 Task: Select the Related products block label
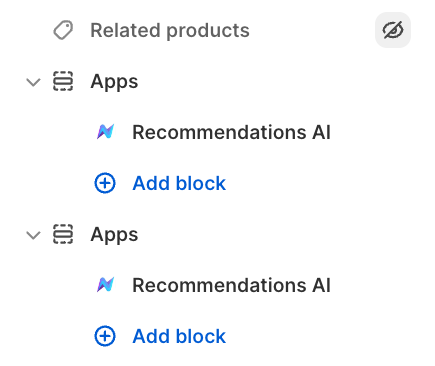[x=170, y=30]
